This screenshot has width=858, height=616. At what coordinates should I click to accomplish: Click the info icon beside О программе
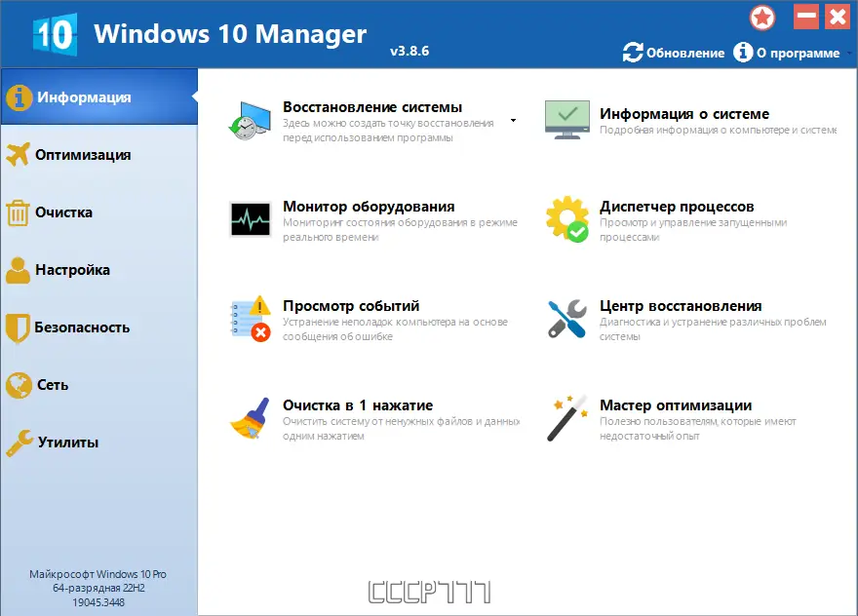pos(742,54)
